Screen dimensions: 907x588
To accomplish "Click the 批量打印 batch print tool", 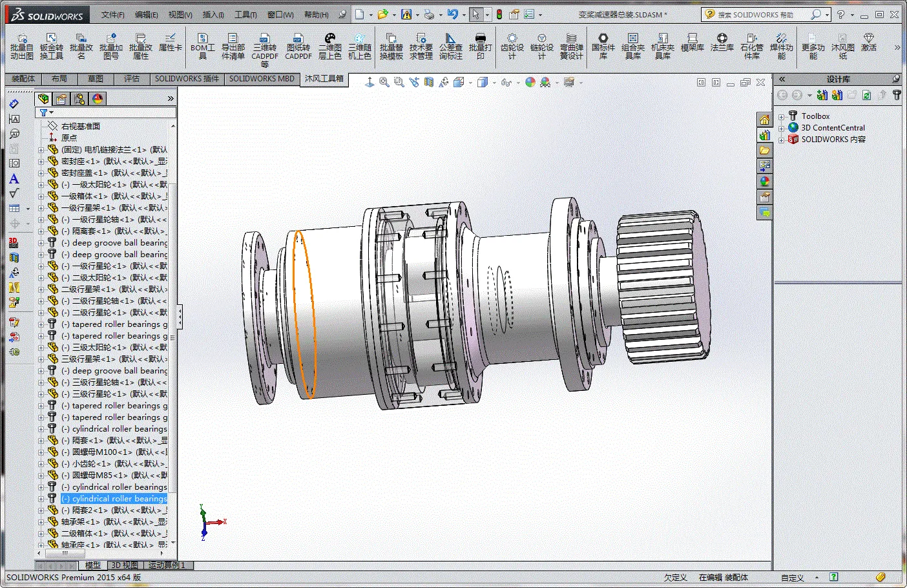I will 480,47.
